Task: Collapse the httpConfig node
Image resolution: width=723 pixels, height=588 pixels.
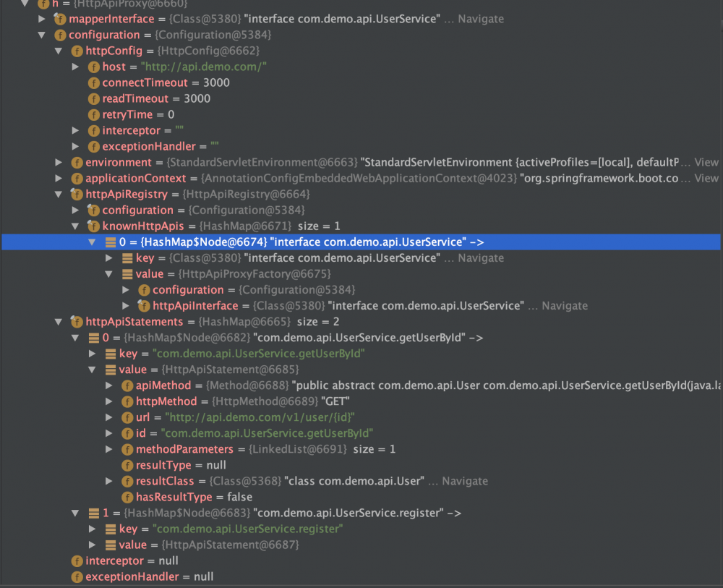Action: point(59,51)
